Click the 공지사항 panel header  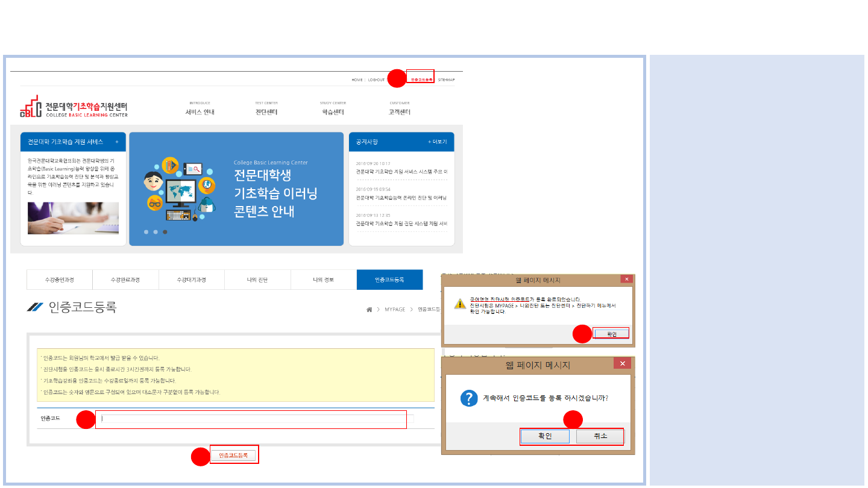click(401, 142)
